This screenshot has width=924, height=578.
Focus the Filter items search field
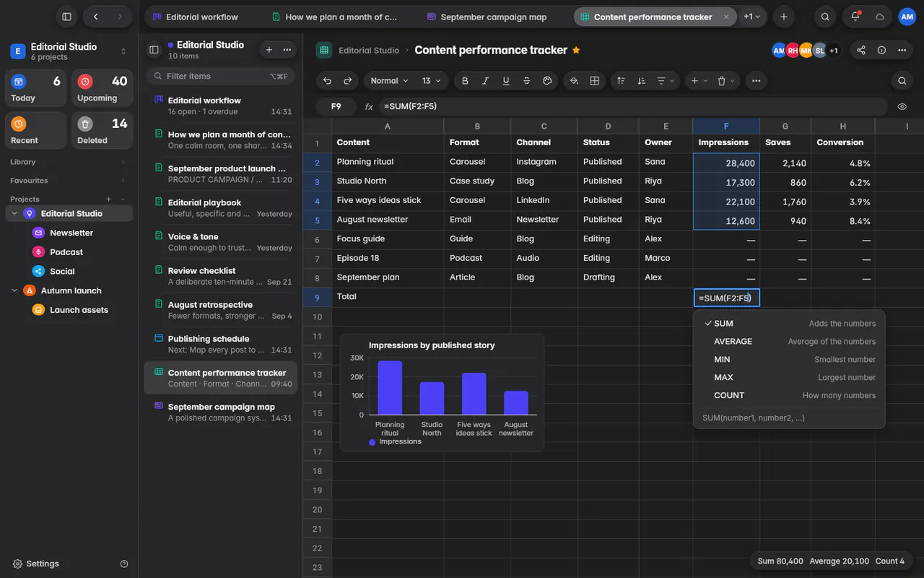pos(220,76)
